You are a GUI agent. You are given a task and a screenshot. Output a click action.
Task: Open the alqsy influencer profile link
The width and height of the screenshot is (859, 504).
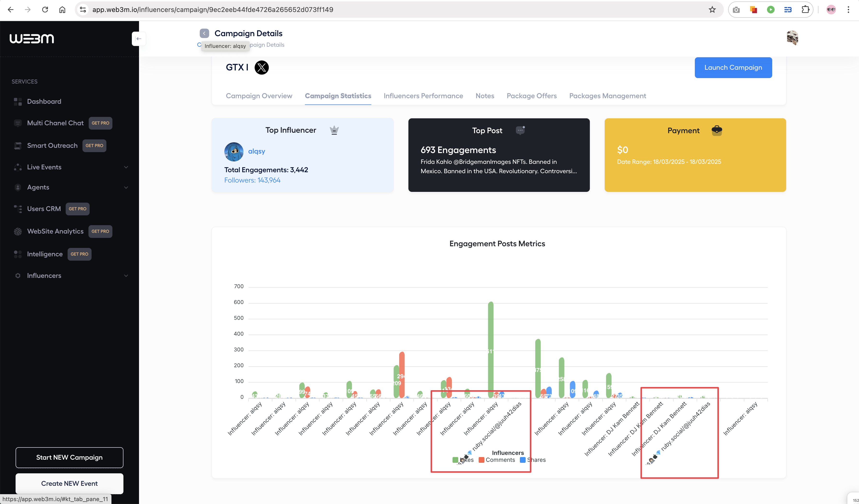click(256, 151)
